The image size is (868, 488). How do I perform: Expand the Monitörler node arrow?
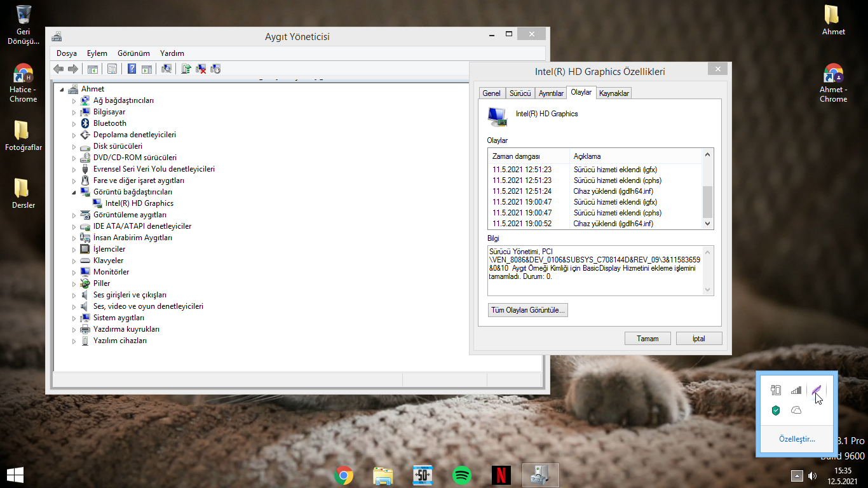(x=74, y=272)
